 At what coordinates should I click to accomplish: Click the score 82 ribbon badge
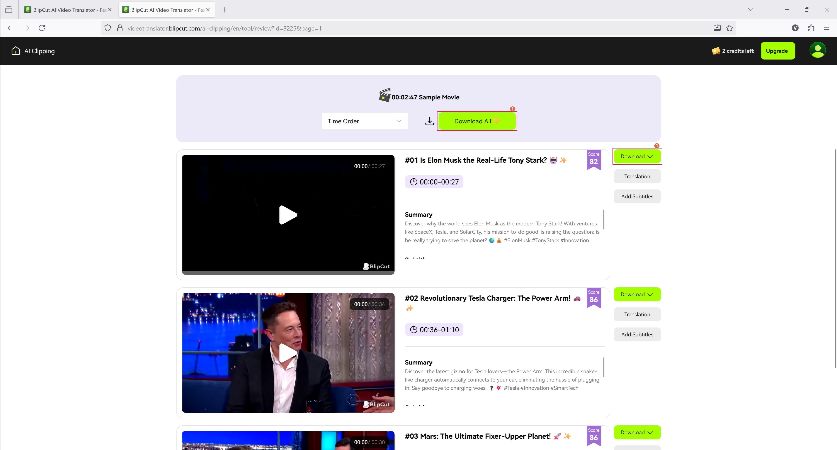click(x=594, y=160)
